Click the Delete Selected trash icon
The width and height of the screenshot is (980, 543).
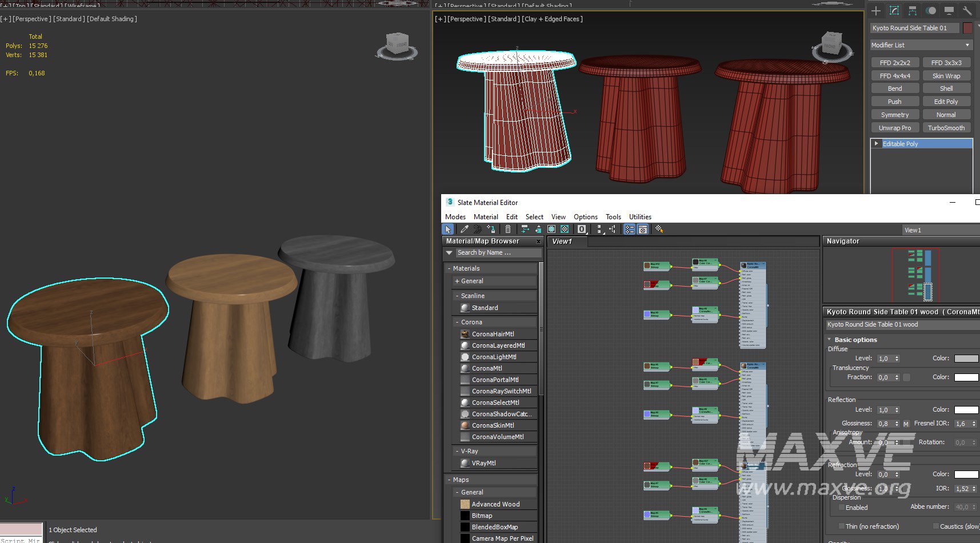coord(507,229)
